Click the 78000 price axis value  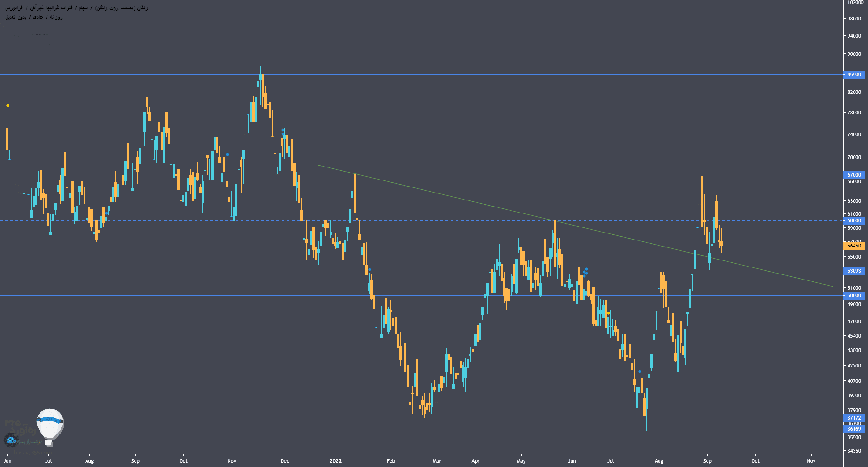click(x=855, y=113)
